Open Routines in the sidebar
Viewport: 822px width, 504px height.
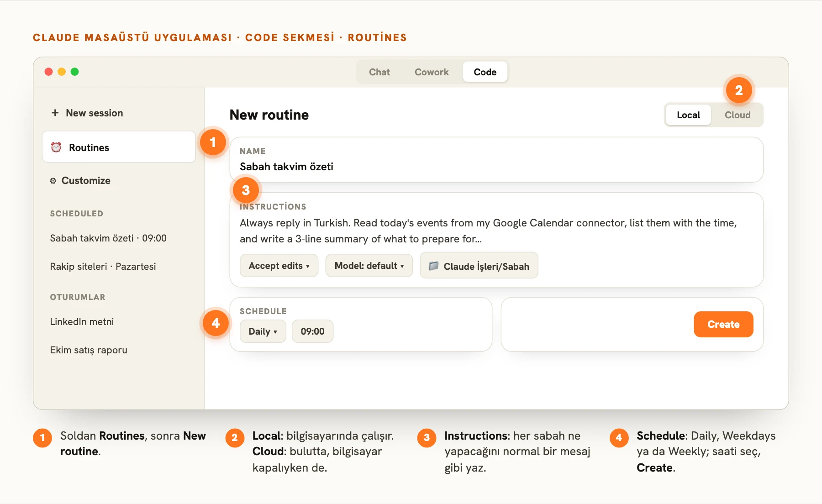coord(119,147)
